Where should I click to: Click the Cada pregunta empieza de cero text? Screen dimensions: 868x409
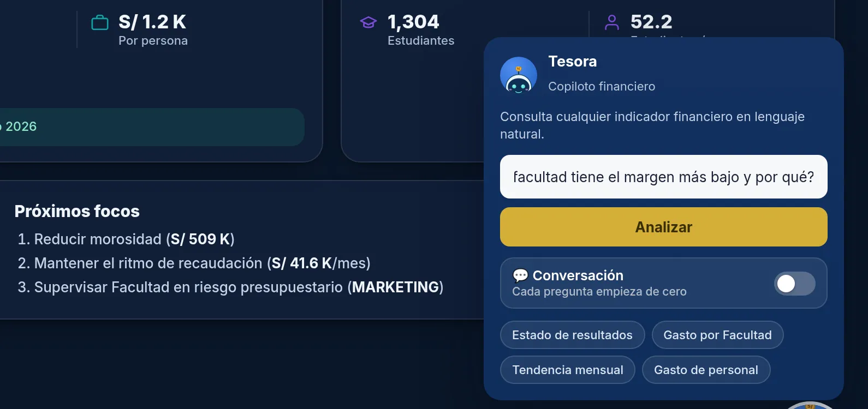[x=599, y=291]
